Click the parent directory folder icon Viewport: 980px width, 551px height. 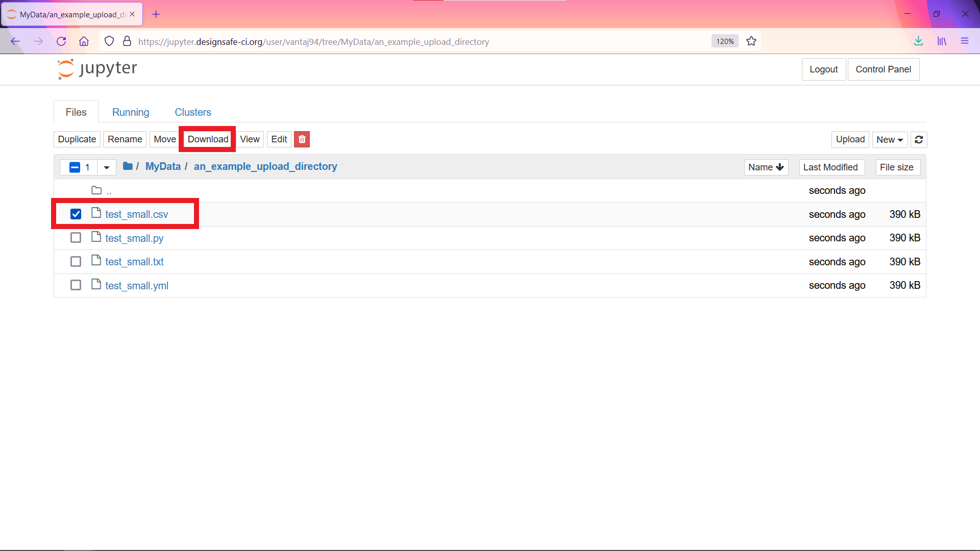point(96,189)
